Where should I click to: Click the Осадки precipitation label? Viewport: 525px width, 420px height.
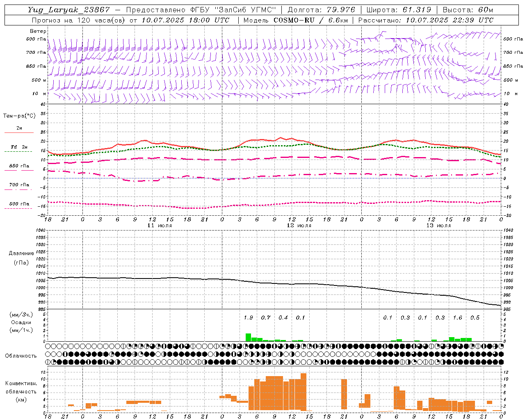21,322
